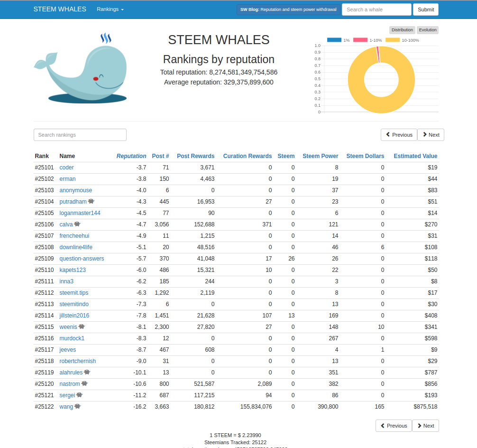Open the wang profile link

[66, 407]
